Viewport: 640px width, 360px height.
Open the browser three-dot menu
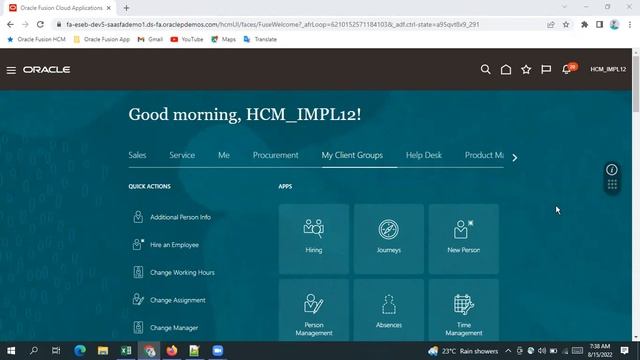630,24
